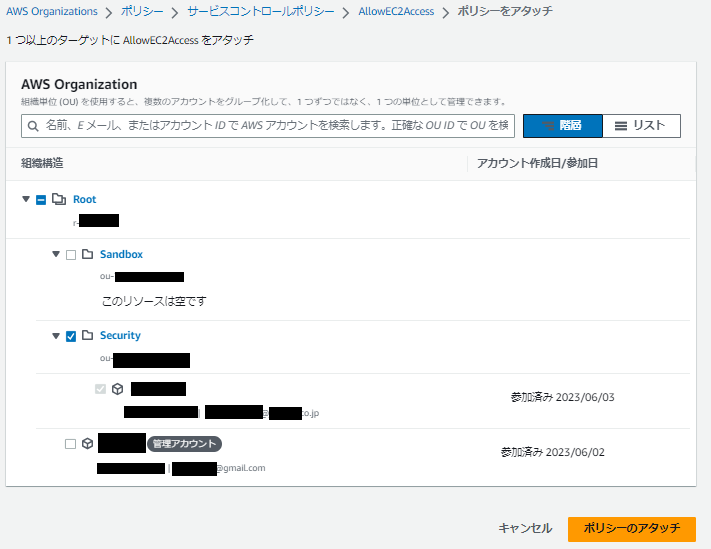Open the AWS Organizations breadcrumb link
This screenshot has height=549, width=711.
click(x=52, y=11)
